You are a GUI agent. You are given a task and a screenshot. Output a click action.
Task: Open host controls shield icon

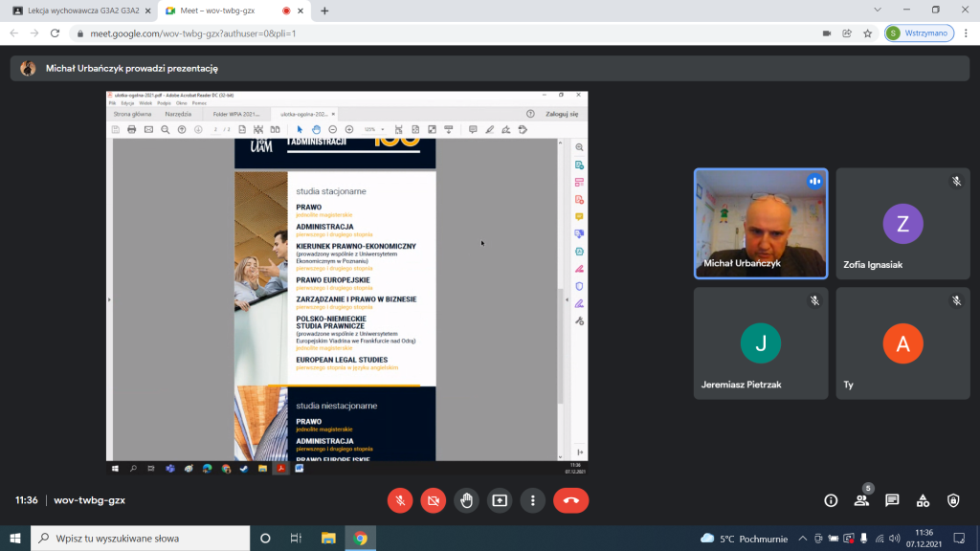tap(953, 500)
